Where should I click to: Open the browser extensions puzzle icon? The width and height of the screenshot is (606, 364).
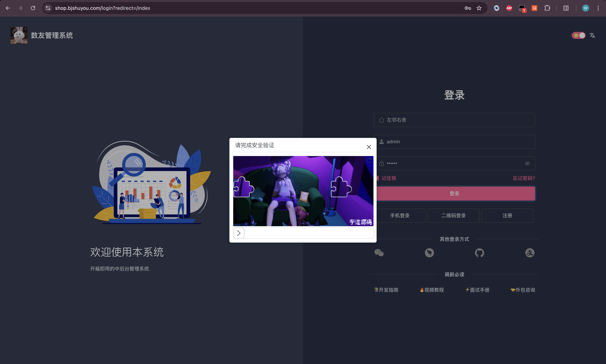[547, 8]
